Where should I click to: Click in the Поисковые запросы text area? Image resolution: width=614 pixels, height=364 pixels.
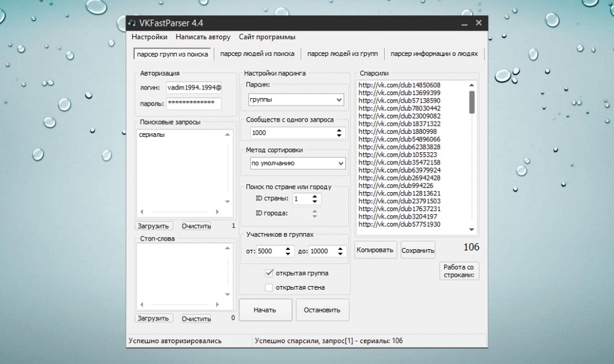pyautogui.click(x=184, y=173)
